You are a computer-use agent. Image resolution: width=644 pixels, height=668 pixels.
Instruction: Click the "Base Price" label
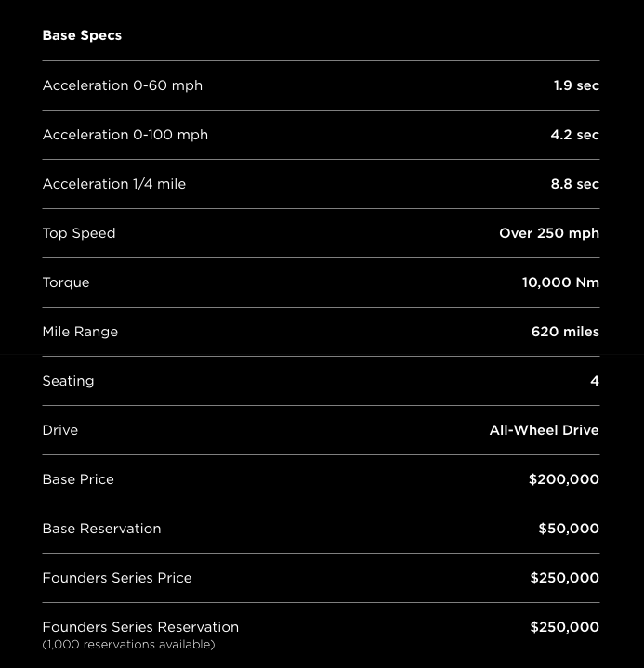point(78,479)
